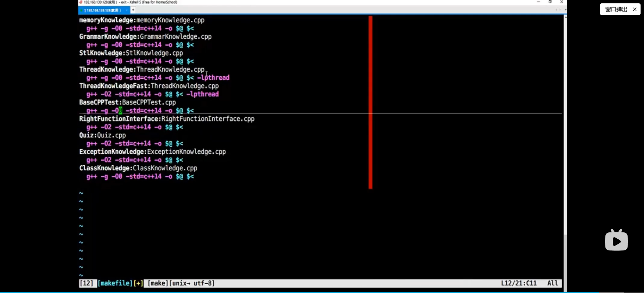Click the 窗口弹出 pop-out button
The height and width of the screenshot is (293, 644).
[x=616, y=9]
